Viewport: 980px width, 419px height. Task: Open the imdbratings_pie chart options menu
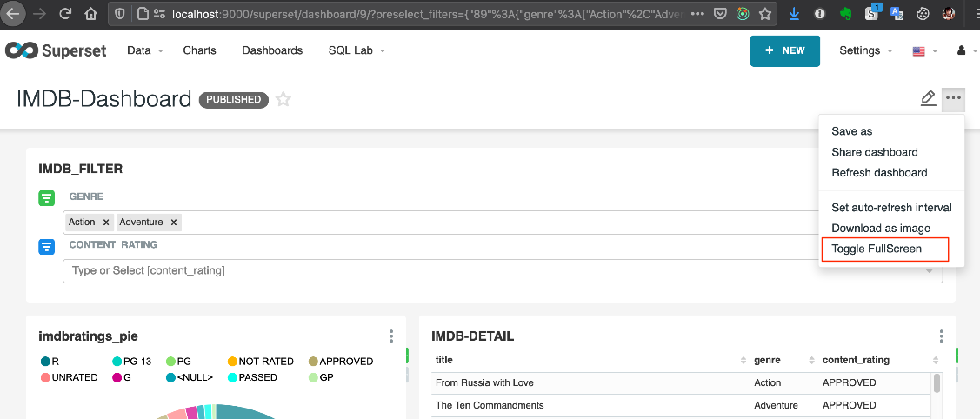tap(391, 336)
